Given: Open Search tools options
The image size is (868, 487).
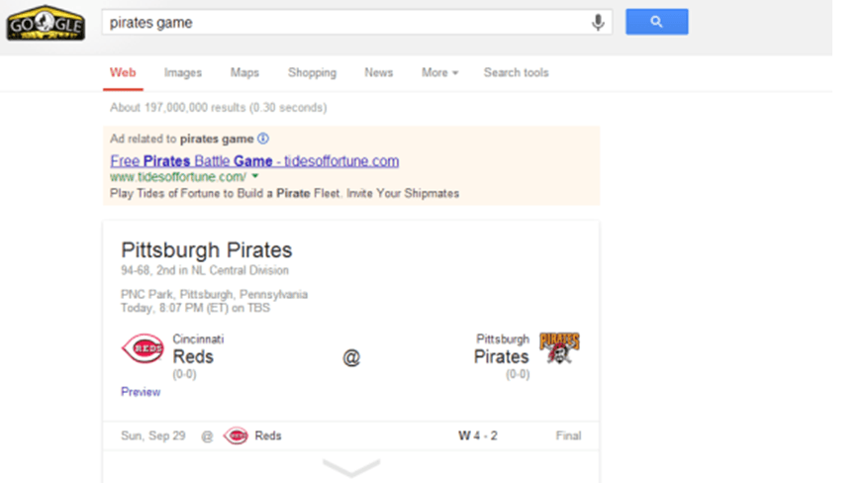Looking at the screenshot, I should [x=516, y=72].
